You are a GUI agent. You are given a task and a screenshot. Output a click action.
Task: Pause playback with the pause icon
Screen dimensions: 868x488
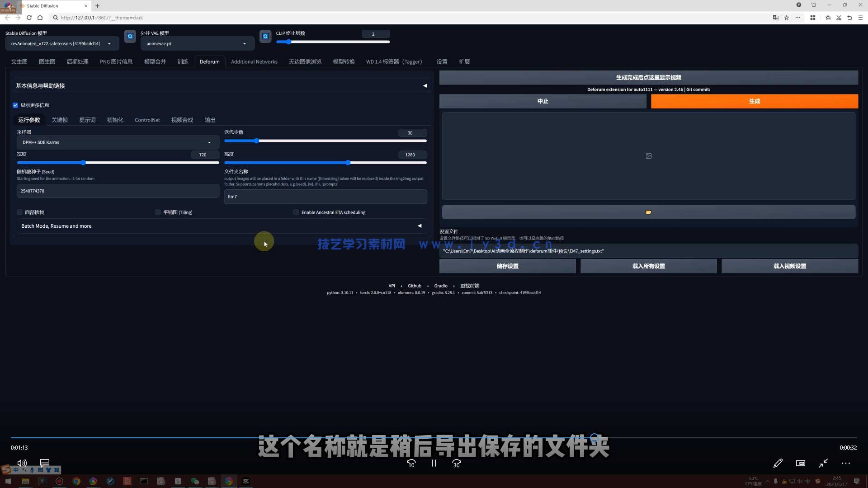coord(433,463)
